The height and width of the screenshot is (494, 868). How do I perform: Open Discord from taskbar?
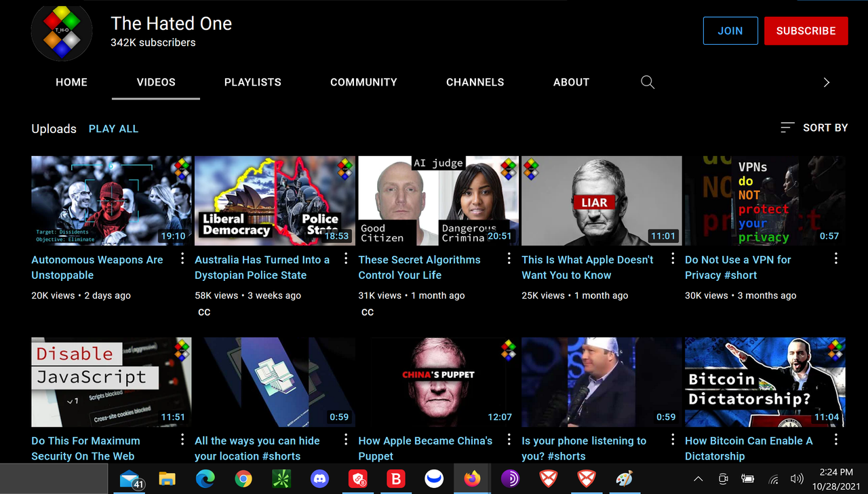coord(319,479)
